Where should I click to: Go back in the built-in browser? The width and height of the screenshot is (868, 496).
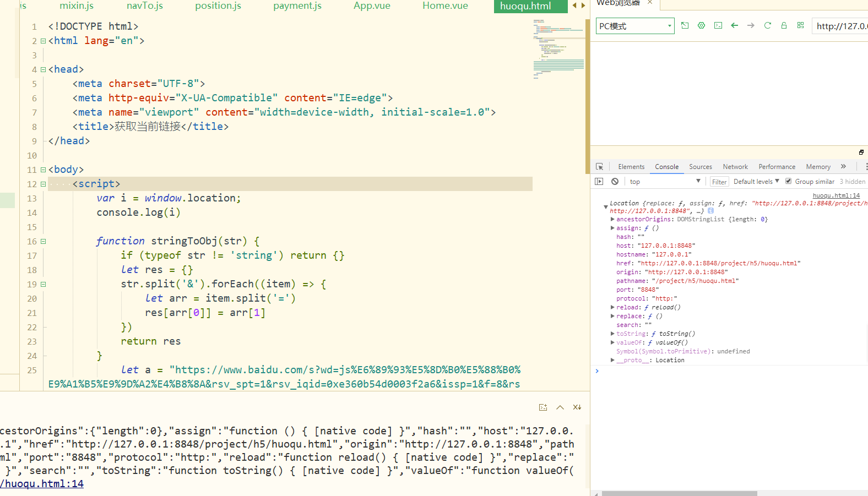(x=734, y=25)
